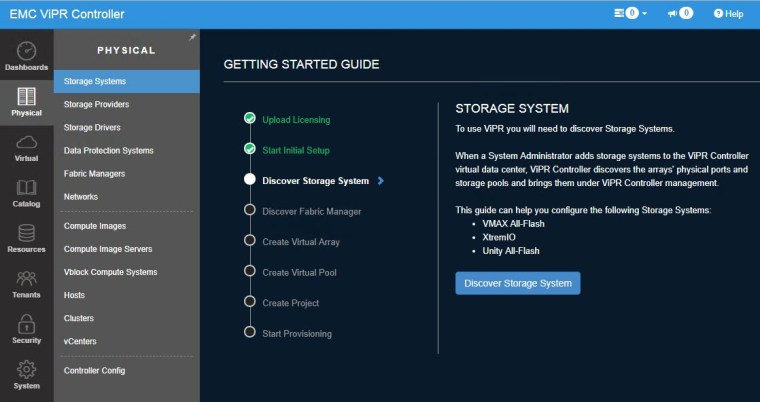Open Data Protection Systems menu item
The height and width of the screenshot is (402, 760).
[x=127, y=151]
